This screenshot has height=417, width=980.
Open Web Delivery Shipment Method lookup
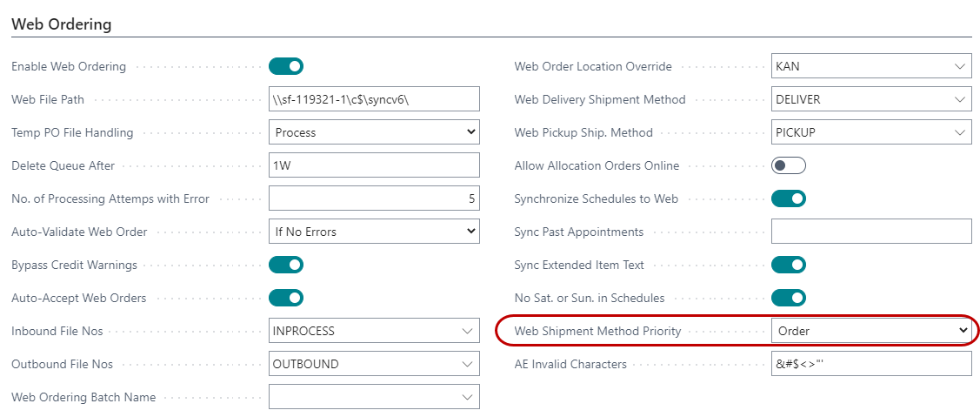(960, 99)
